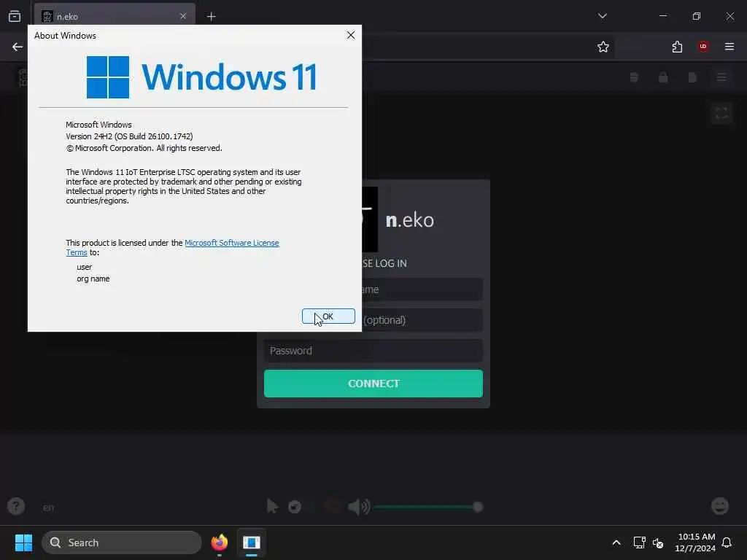Open the uBlock Origin extension icon
The height and width of the screenshot is (560, 747).
pyautogui.click(x=703, y=46)
